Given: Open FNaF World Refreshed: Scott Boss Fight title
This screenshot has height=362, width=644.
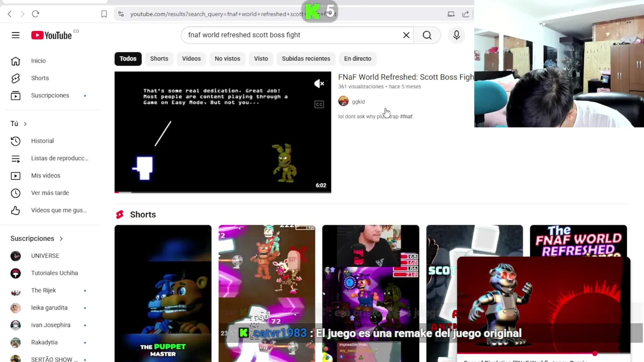Looking at the screenshot, I should coord(406,77).
